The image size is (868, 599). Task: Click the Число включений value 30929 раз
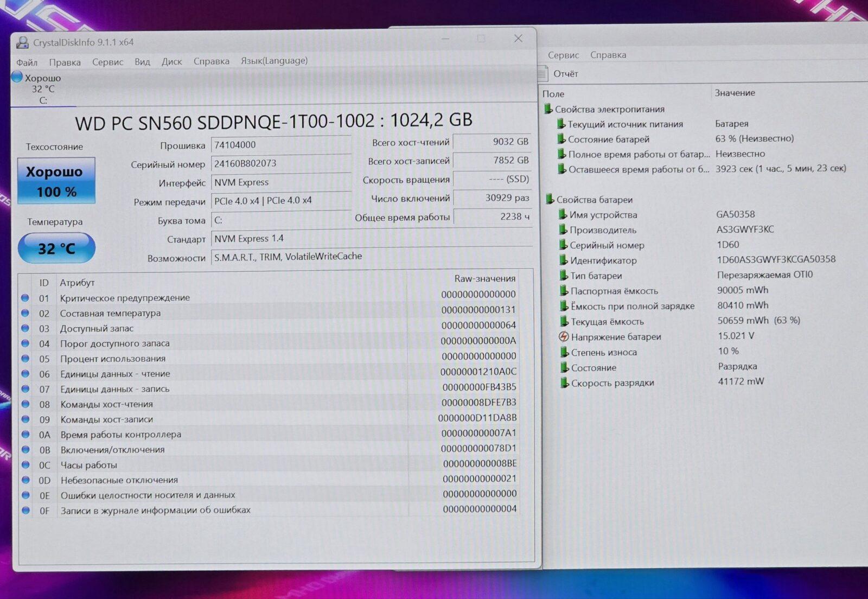tap(492, 198)
